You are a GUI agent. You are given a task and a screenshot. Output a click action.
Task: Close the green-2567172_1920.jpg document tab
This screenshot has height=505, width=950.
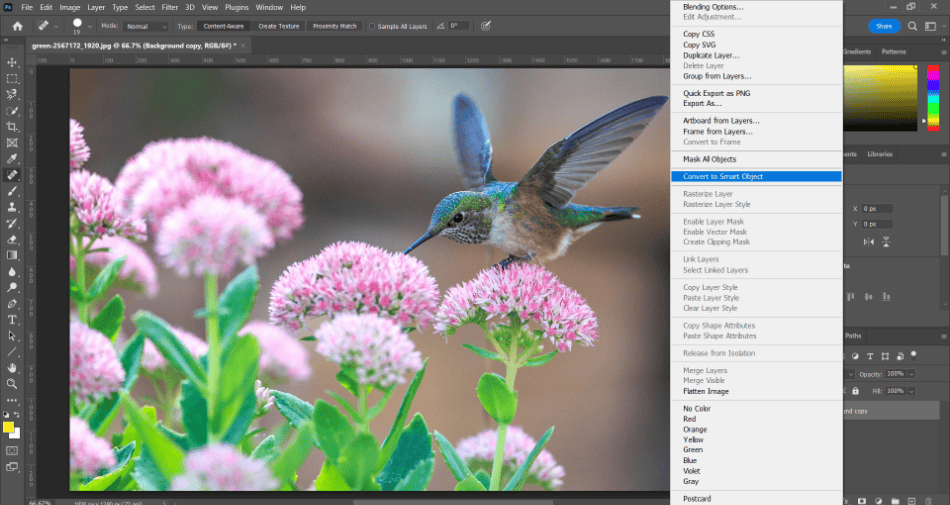243,45
